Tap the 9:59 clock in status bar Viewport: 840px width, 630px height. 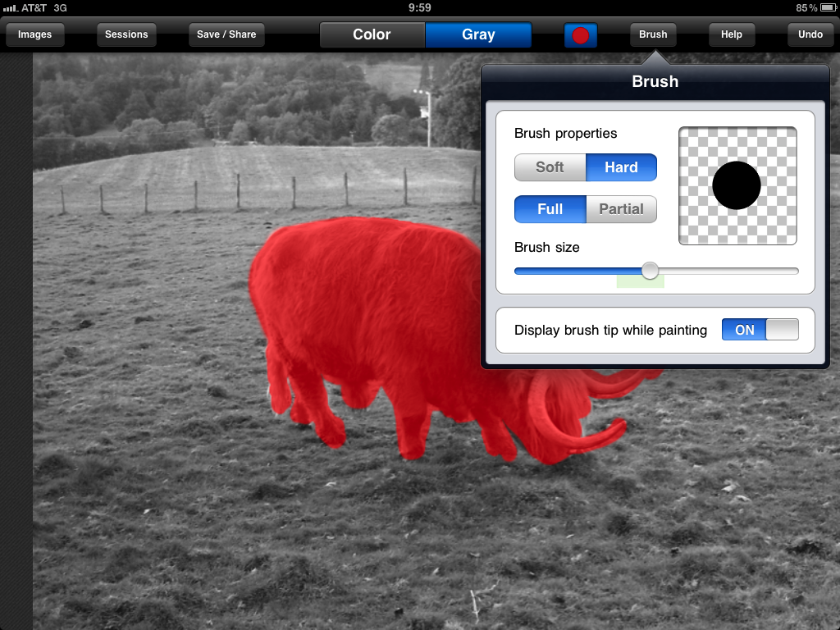click(x=419, y=8)
